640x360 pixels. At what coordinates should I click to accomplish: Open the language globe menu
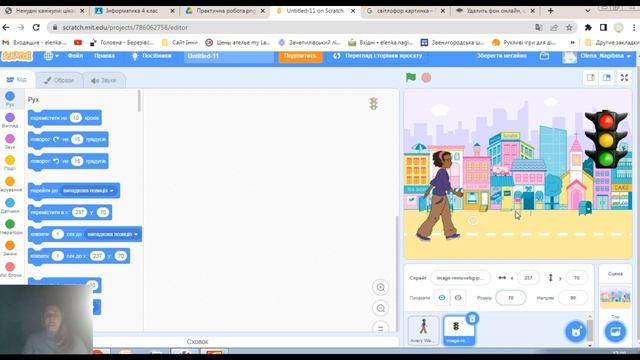pyautogui.click(x=51, y=56)
